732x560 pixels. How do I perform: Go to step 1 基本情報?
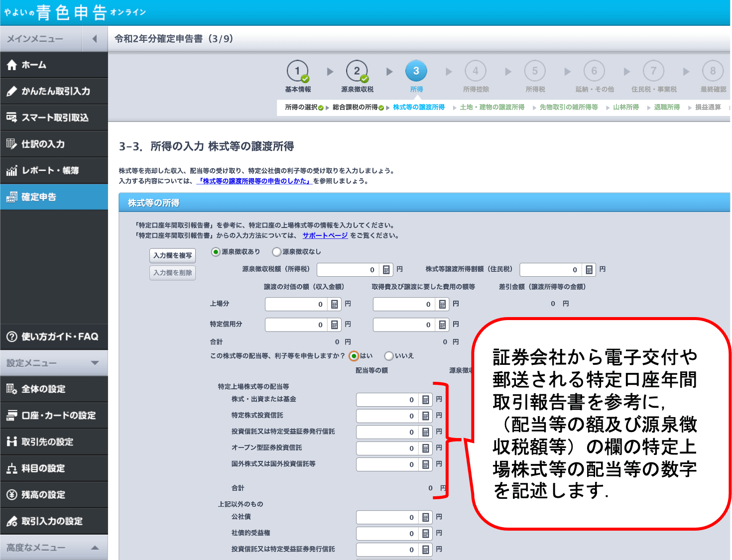298,76
